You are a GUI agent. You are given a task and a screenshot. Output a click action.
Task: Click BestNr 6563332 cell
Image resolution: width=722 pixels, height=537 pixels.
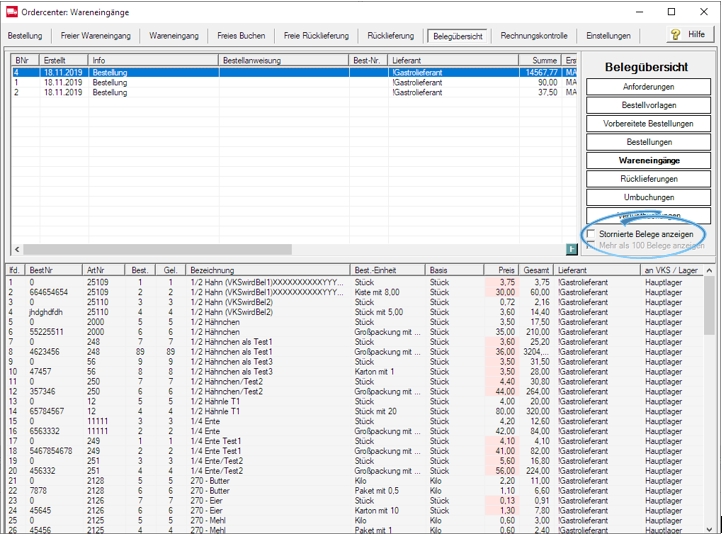(x=45, y=431)
